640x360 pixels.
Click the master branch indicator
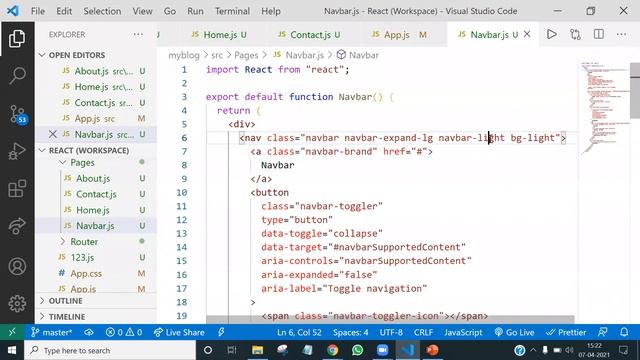point(51,332)
